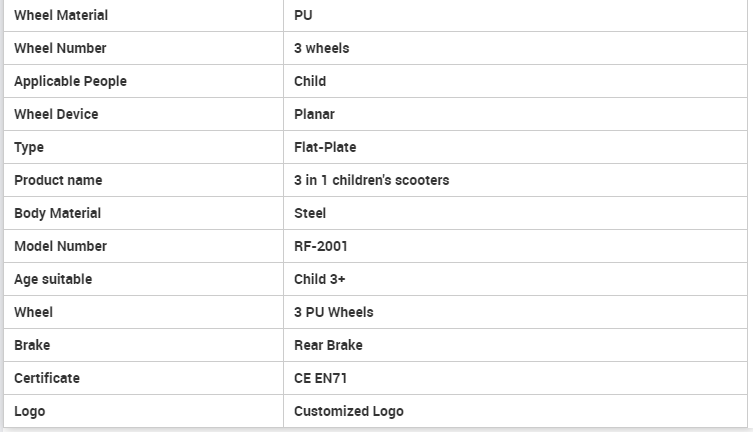
Task: Select '3 in 1 children's scooters' text
Action: 371,180
